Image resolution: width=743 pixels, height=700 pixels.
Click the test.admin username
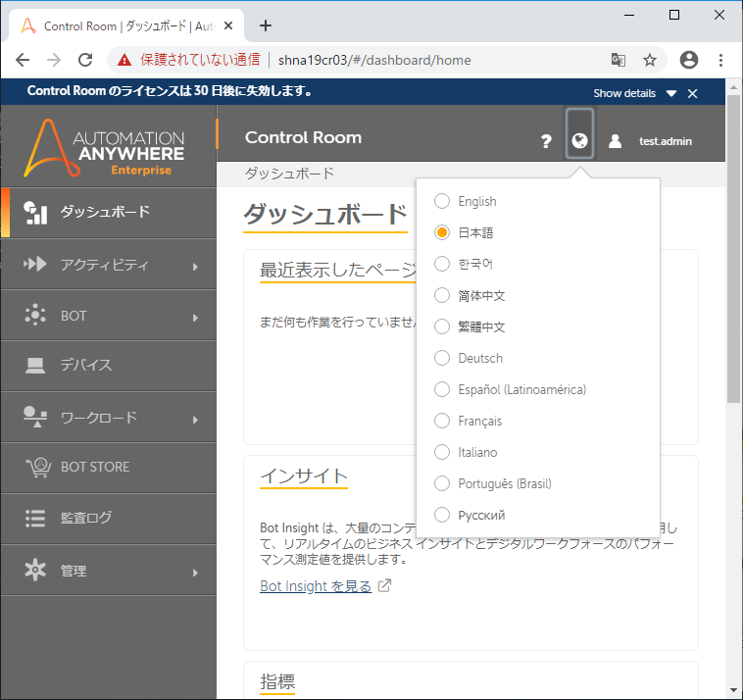[666, 141]
